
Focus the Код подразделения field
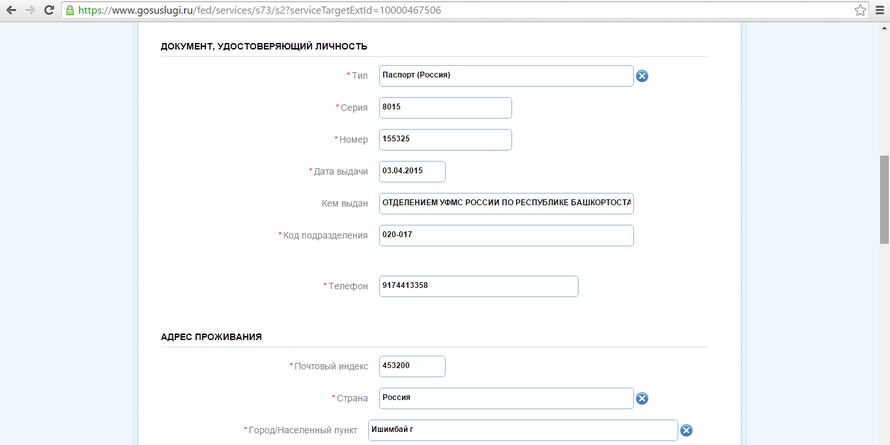505,235
